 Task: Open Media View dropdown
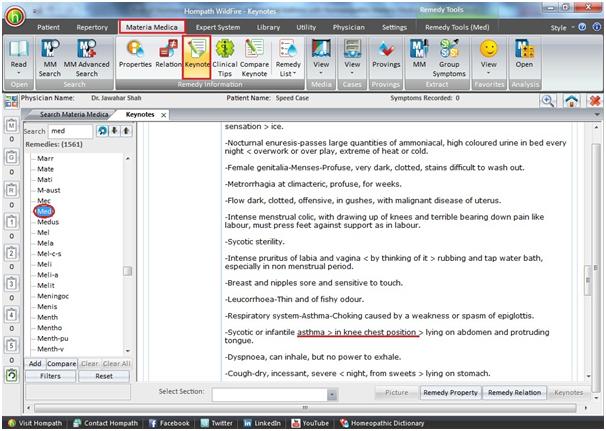click(x=321, y=58)
